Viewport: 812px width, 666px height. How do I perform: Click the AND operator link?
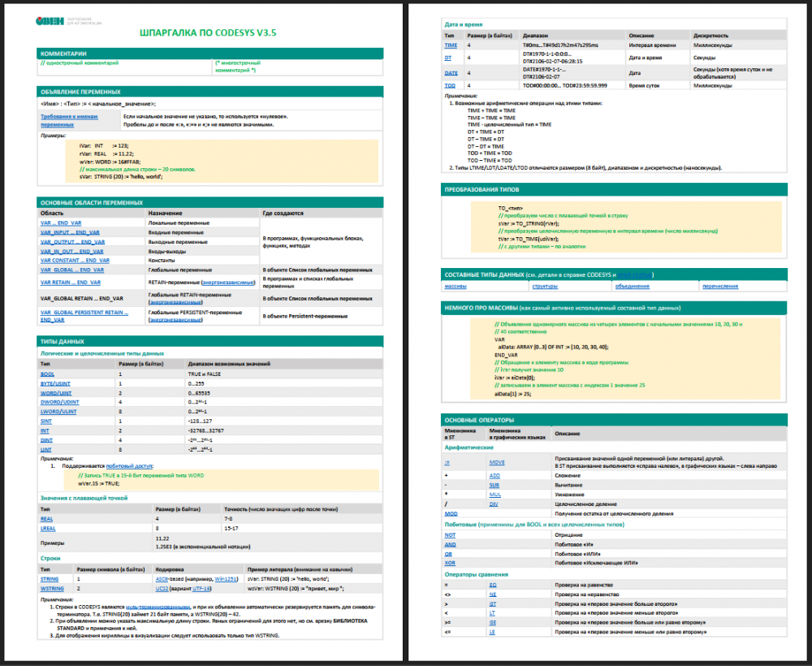[x=450, y=544]
